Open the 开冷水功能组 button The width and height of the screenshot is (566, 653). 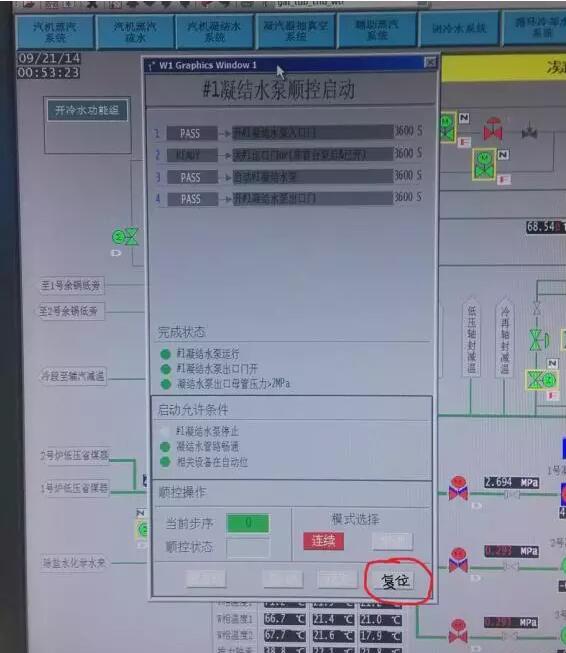coord(87,110)
